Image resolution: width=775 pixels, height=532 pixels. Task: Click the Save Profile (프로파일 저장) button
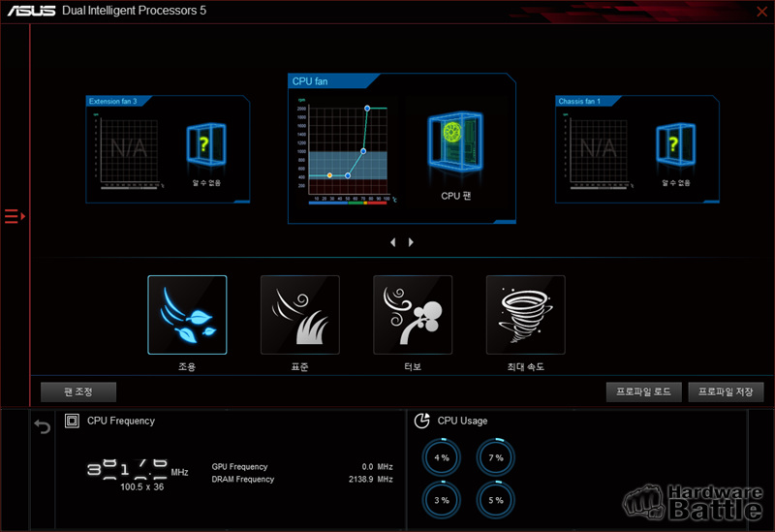pyautogui.click(x=726, y=392)
